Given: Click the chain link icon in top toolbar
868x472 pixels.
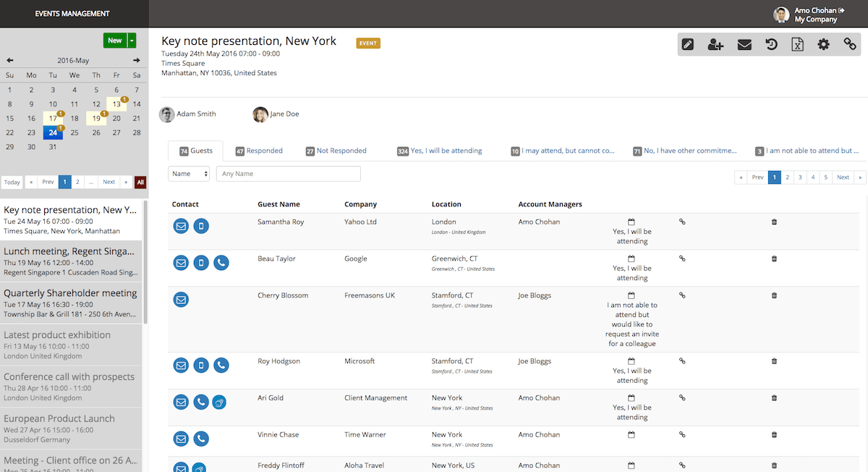Looking at the screenshot, I should [x=850, y=45].
